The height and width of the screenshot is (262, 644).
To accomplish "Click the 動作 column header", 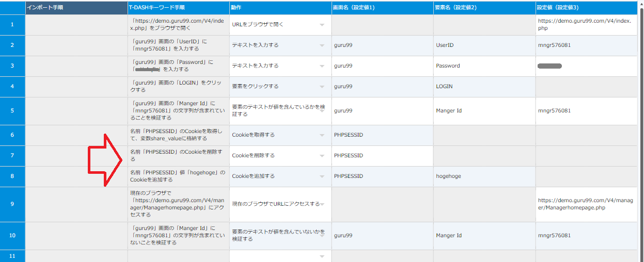I will tap(280, 8).
